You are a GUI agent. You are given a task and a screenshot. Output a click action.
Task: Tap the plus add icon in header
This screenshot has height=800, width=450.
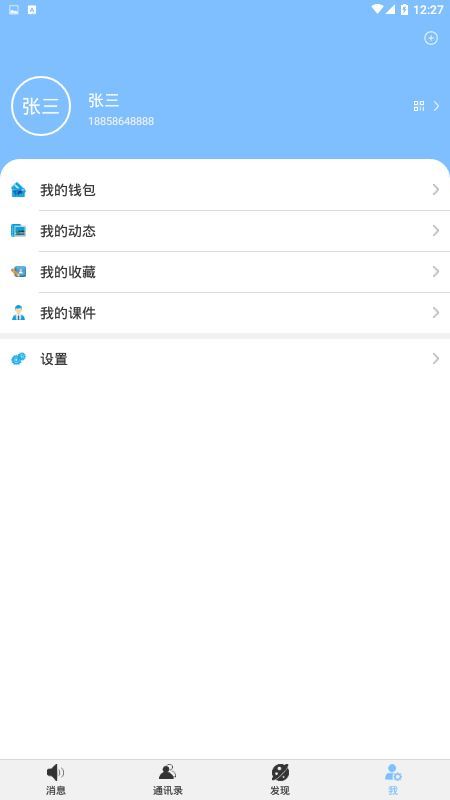tap(431, 38)
